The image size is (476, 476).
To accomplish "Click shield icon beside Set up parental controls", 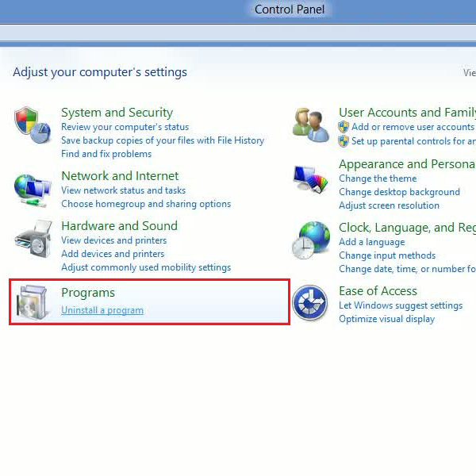I will click(x=344, y=141).
